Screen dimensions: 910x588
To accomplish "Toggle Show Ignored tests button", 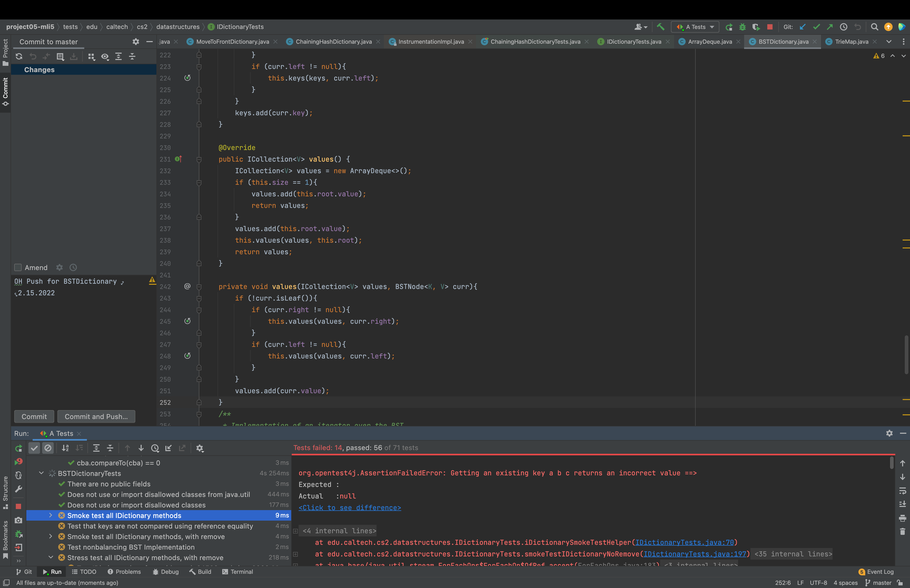I will click(x=48, y=448).
